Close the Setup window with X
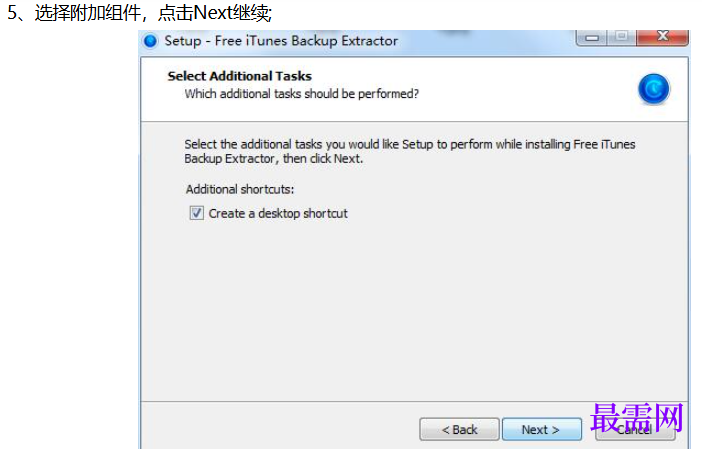Image resolution: width=702 pixels, height=449 pixels. coord(663,37)
